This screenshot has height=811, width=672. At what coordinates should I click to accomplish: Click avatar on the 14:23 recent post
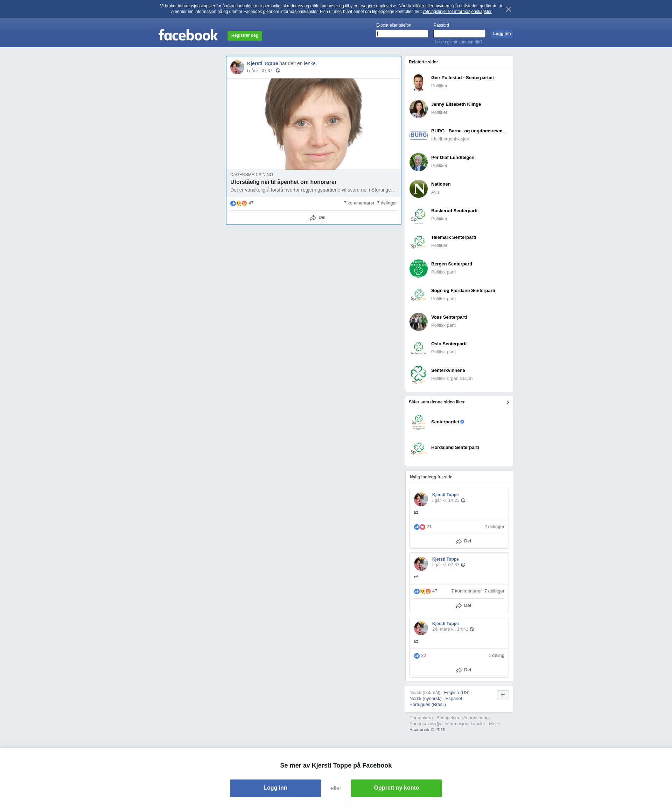[421, 499]
